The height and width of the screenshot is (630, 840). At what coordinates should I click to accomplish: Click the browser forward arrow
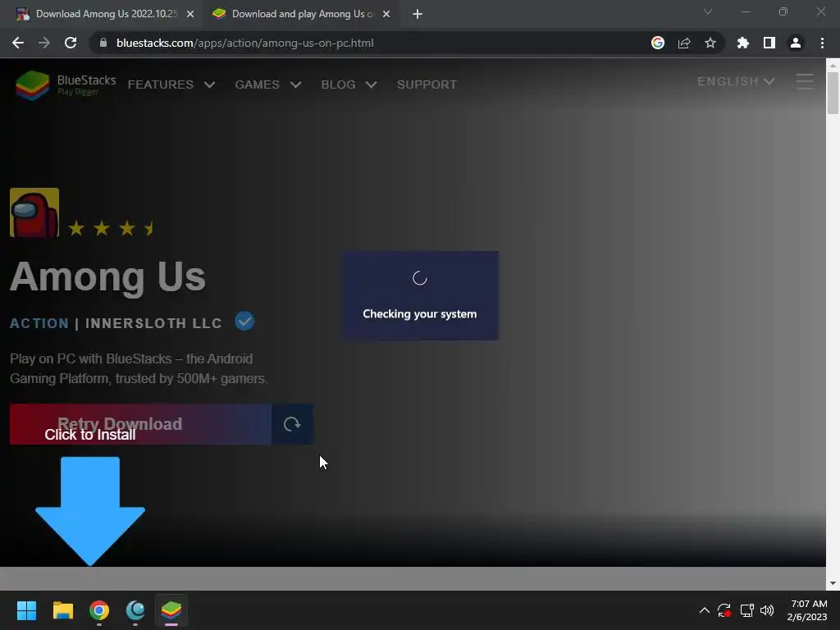click(44, 43)
